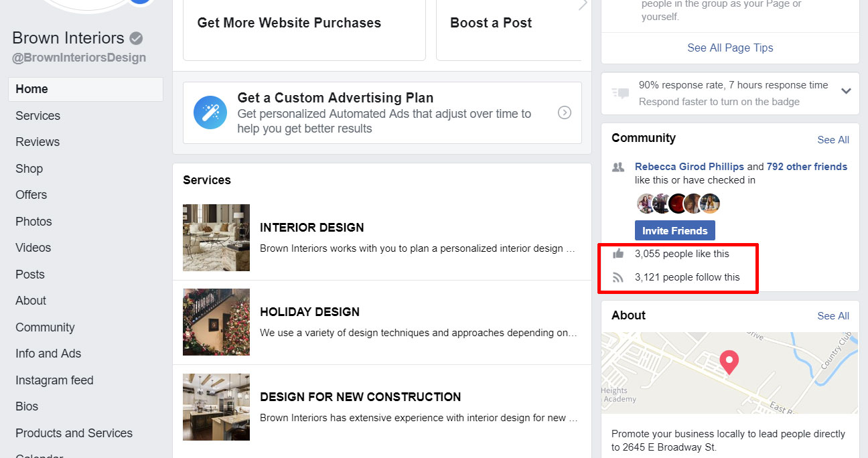Screen dimensions: 868x458
Task: Click the magic wand Custom Advertising icon
Action: click(210, 112)
